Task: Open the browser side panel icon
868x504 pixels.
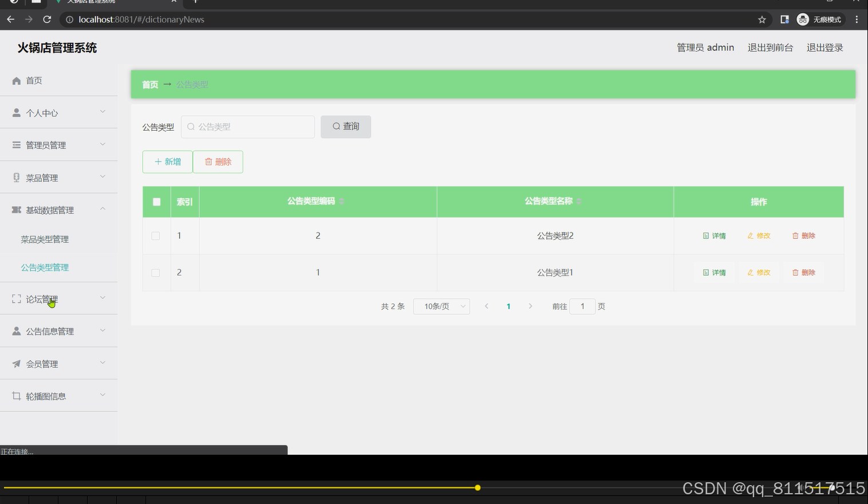Action: point(785,19)
